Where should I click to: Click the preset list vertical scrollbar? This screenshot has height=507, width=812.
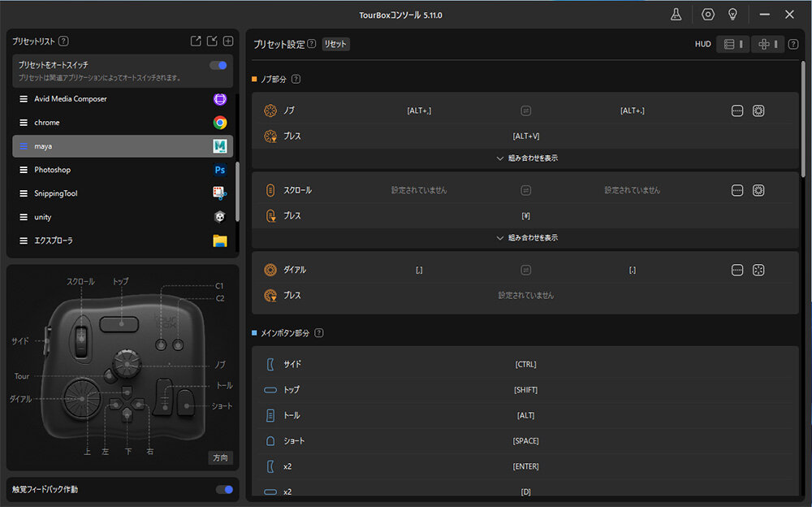237,191
